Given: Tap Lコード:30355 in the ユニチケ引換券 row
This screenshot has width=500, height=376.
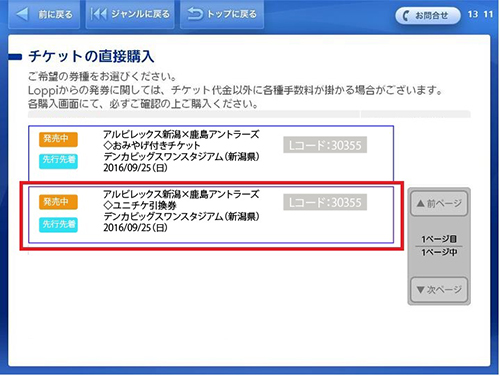Looking at the screenshot, I should tap(325, 202).
